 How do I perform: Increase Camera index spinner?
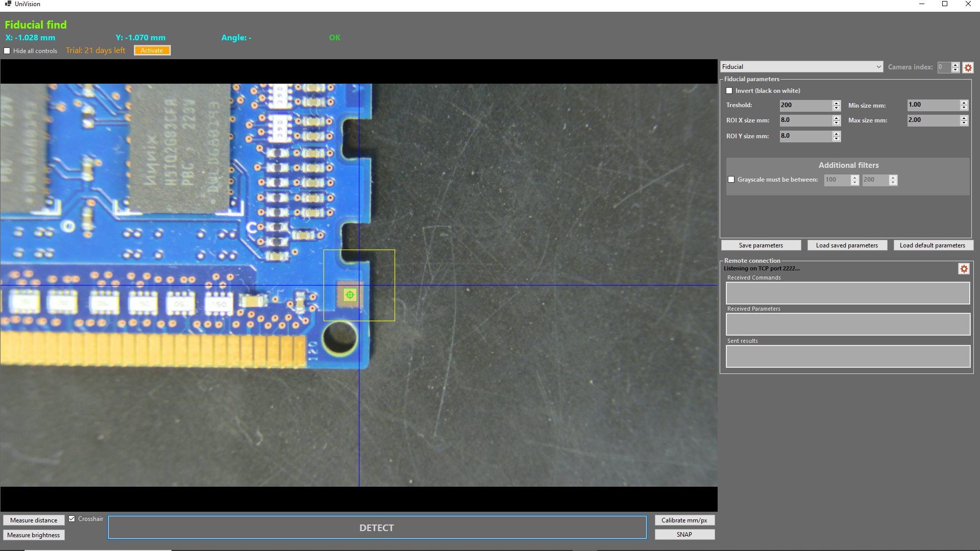pos(955,65)
